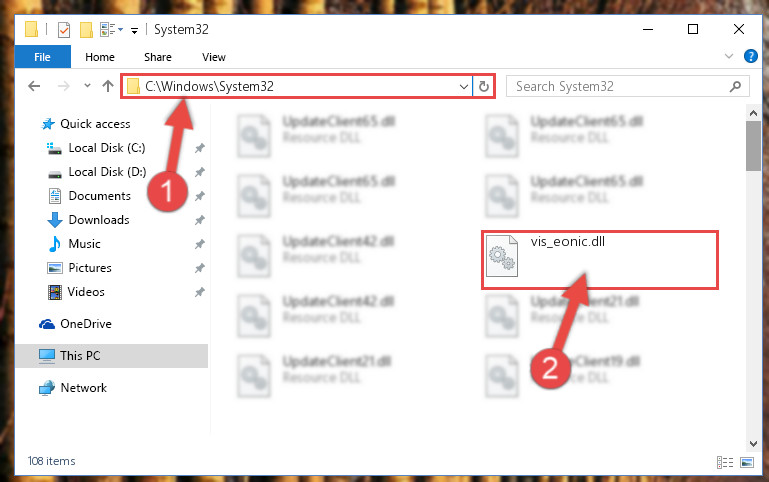The height and width of the screenshot is (482, 769).
Task: Toggle the pin next to Music
Action: coord(199,244)
